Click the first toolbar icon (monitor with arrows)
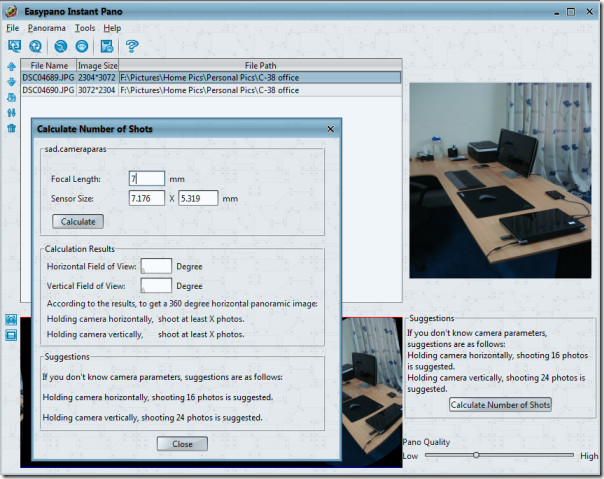The image size is (604, 479). (14, 46)
